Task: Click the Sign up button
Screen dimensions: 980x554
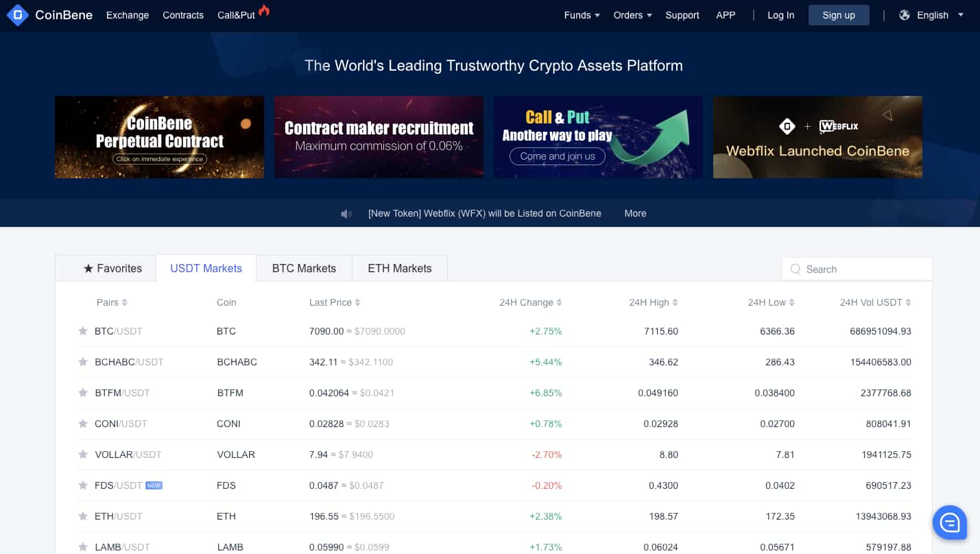Action: [x=839, y=15]
